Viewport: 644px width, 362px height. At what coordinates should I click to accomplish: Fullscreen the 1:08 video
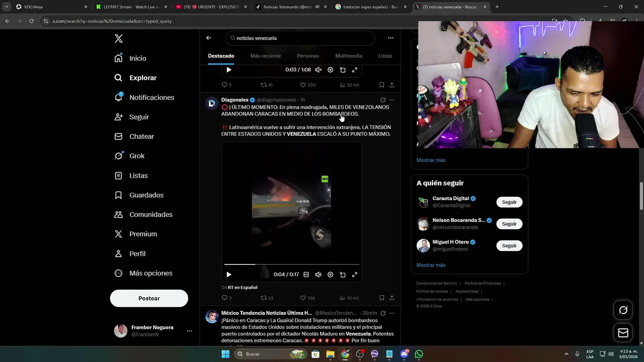click(x=355, y=70)
